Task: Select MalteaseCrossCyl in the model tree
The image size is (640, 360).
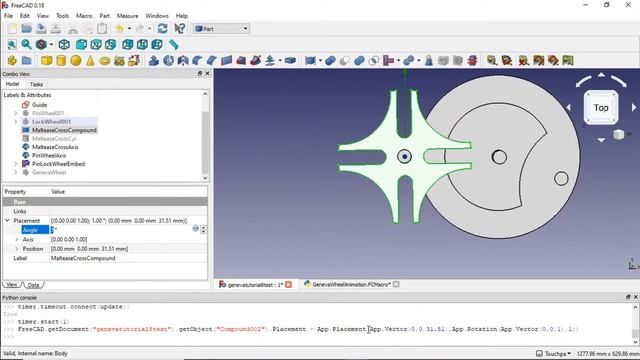Action: [x=54, y=139]
